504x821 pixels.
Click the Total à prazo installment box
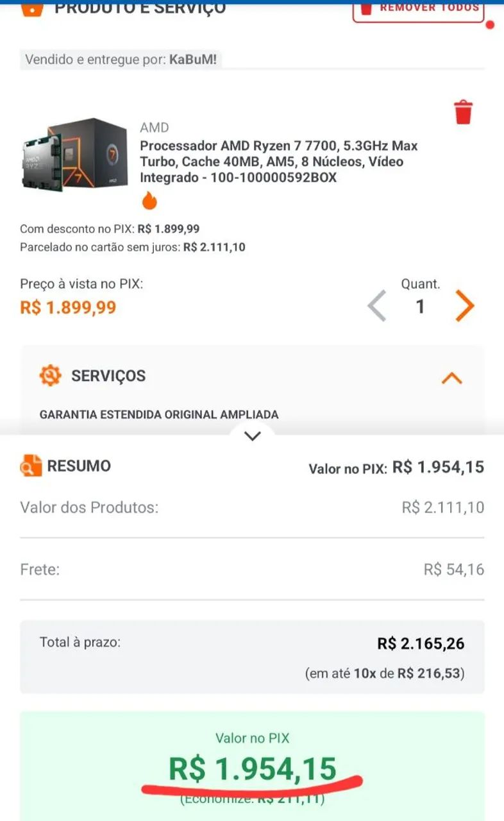pos(253,657)
